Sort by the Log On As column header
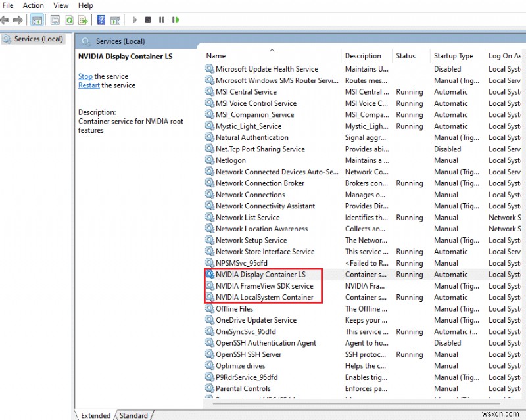The image size is (526, 420). tap(505, 56)
